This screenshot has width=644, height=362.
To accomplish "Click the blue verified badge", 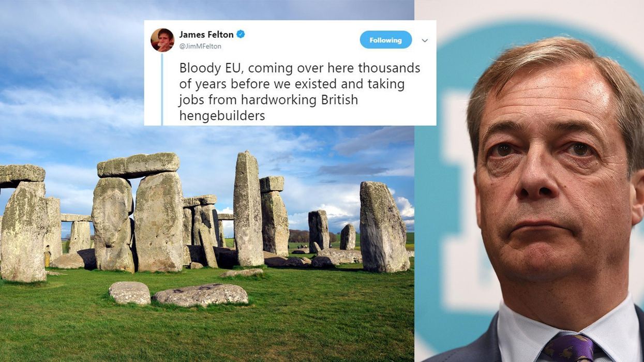I will (x=241, y=34).
